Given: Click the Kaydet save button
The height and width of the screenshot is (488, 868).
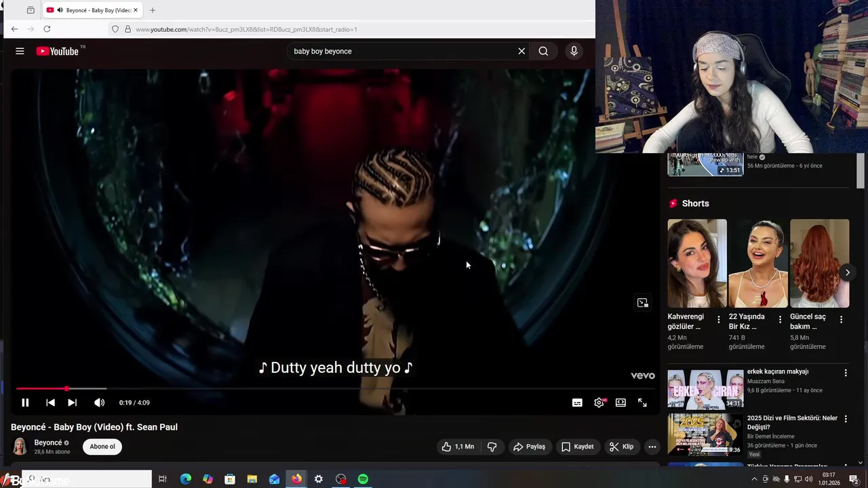Looking at the screenshot, I should point(577,447).
